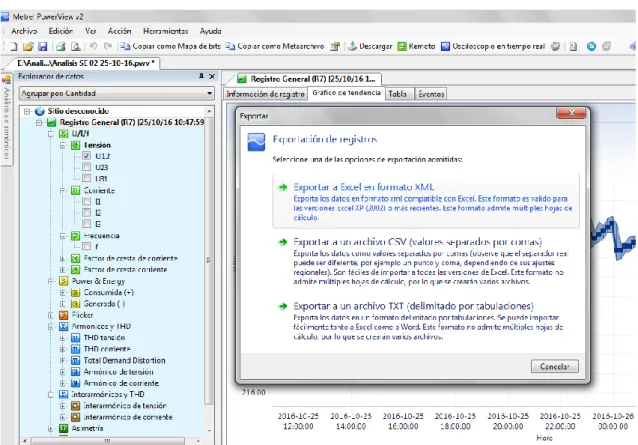This screenshot has width=638, height=445.
Task: Expand the THD tensión tree node
Action: point(63,338)
